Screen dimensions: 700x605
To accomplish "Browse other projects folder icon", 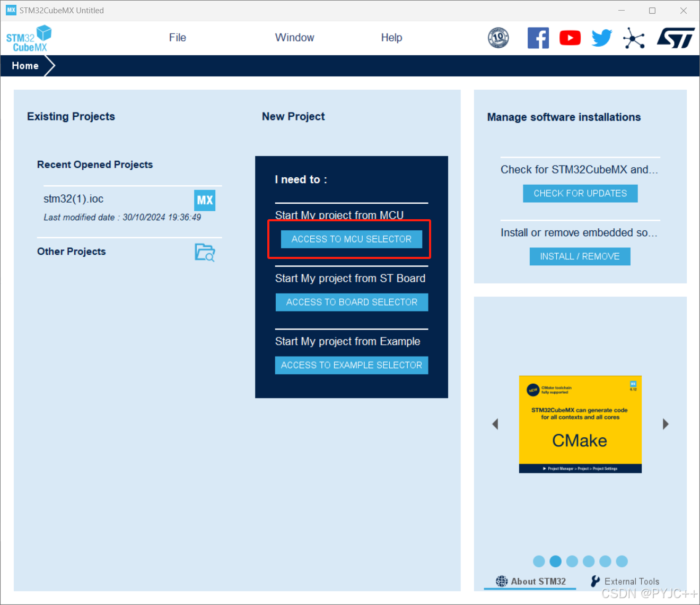I will coord(205,252).
